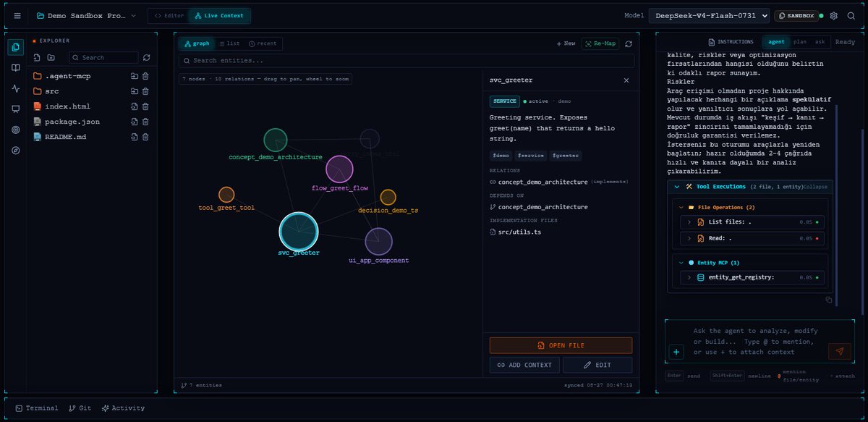Switch chat mode to agent

pyautogui.click(x=776, y=42)
